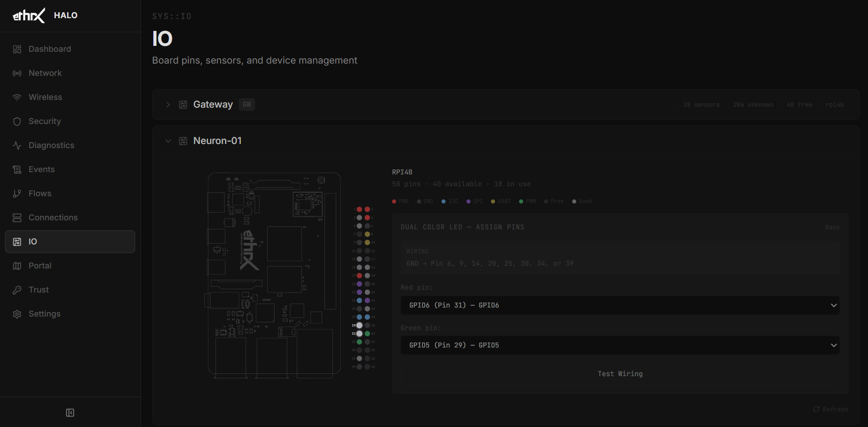
Task: Select red power pin 17
Action: point(359,276)
